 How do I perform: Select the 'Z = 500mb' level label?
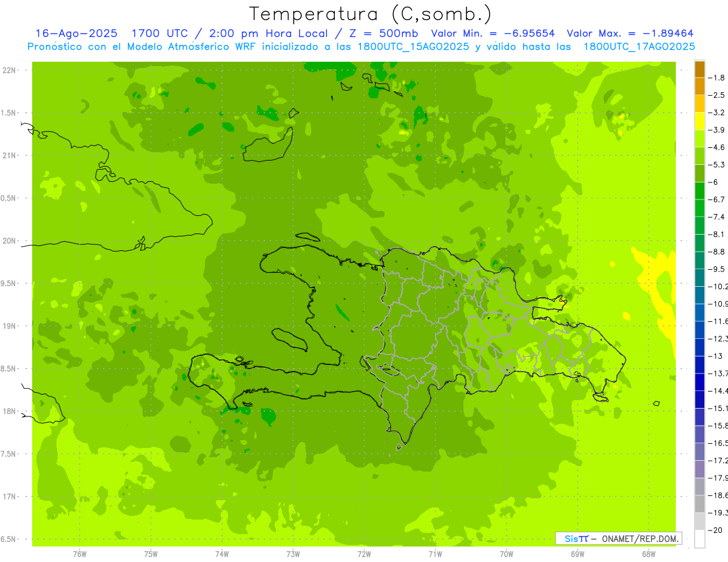(x=385, y=34)
